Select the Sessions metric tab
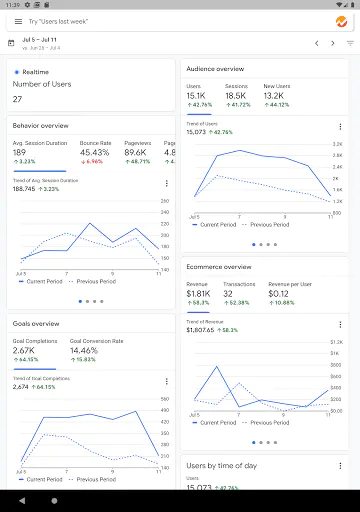Viewport: 360px width, 512px height. 237,96
